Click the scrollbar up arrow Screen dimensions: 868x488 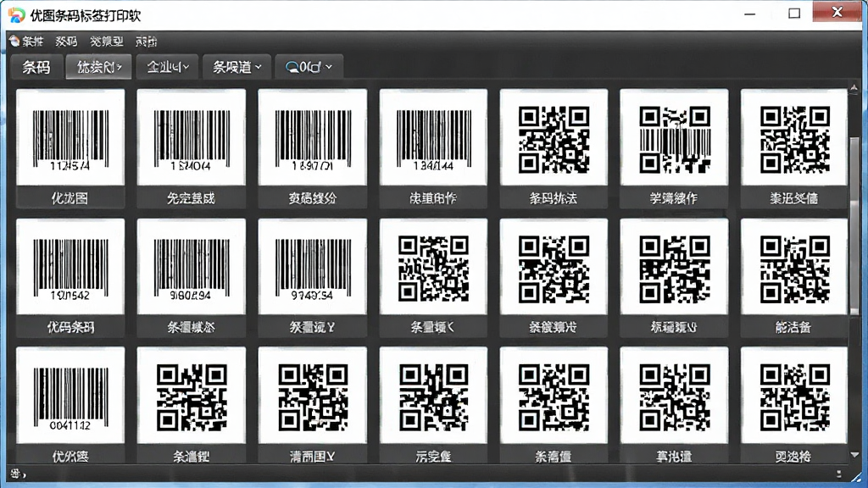tap(854, 88)
